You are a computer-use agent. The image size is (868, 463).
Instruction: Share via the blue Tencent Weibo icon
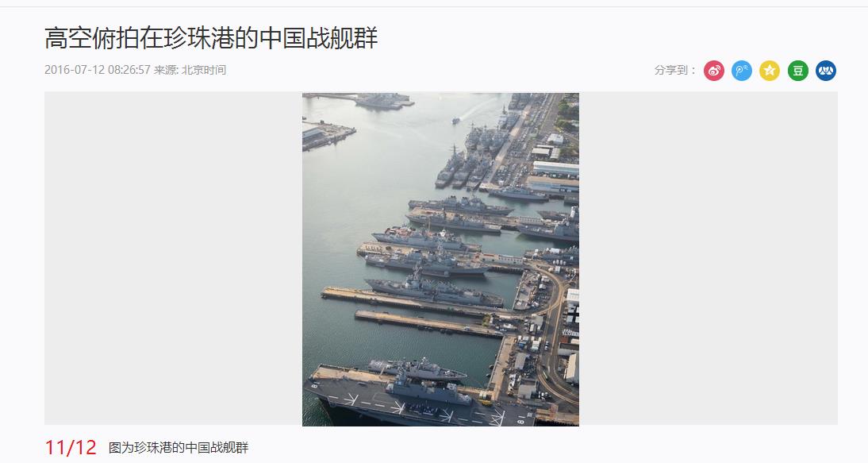[742, 71]
